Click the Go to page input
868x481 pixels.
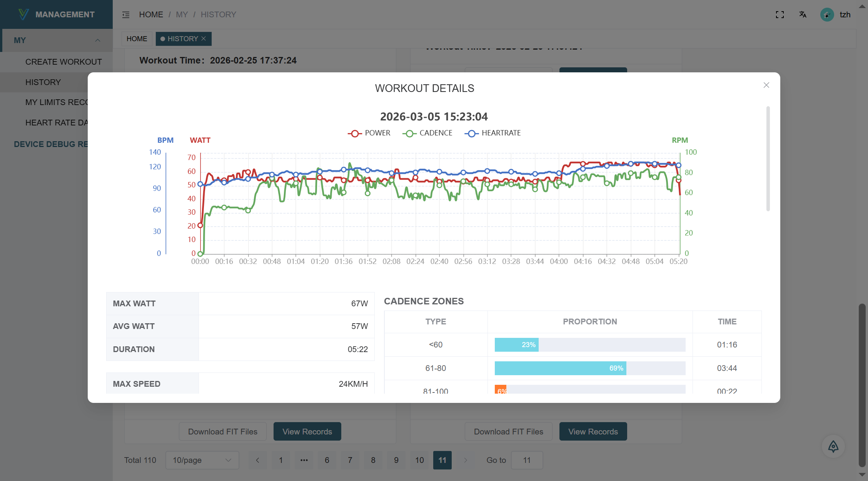click(x=527, y=460)
